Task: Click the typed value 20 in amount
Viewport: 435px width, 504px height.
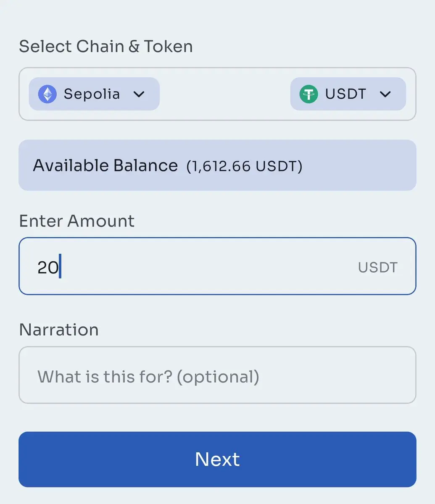Action: coord(47,267)
